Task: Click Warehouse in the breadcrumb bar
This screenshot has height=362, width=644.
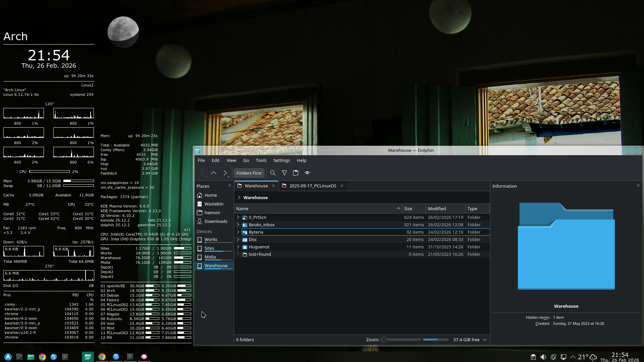Action: click(255, 197)
